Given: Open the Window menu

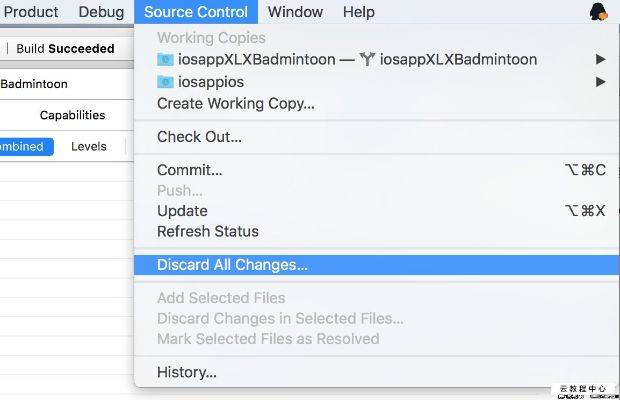Looking at the screenshot, I should pos(296,12).
